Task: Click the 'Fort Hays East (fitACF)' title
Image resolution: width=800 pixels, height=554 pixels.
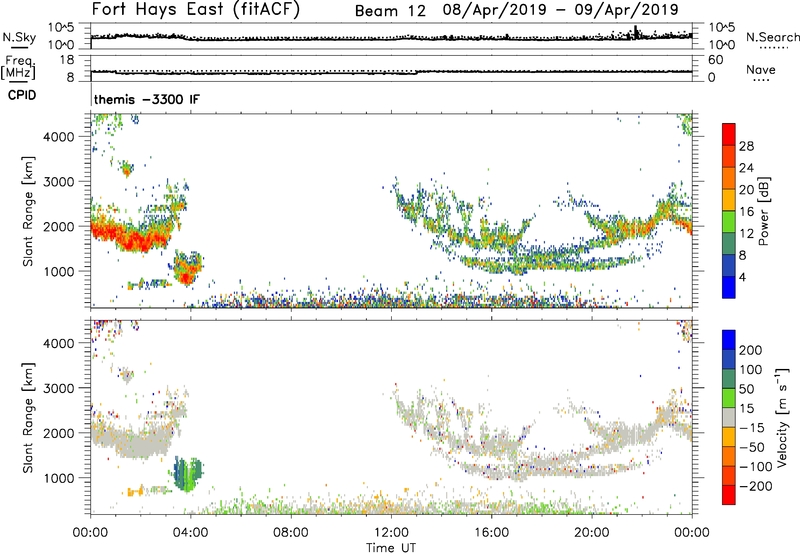Action: point(190,11)
